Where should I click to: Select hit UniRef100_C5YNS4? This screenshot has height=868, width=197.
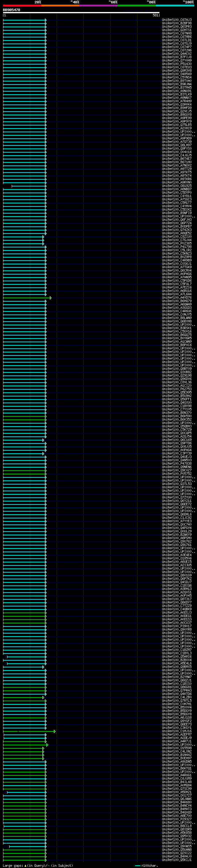click(x=177, y=77)
